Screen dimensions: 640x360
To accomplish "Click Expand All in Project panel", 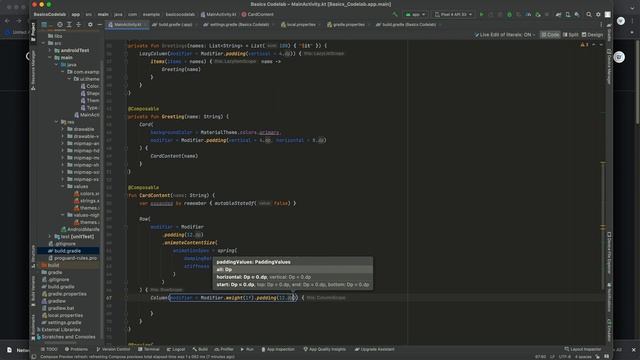I will click(69, 24).
